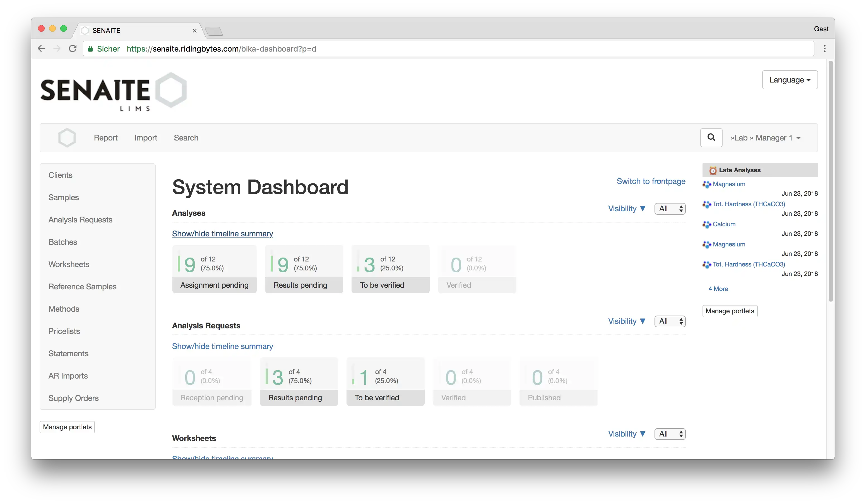Click Switch to frontpage button
The width and height of the screenshot is (866, 504).
click(x=651, y=181)
